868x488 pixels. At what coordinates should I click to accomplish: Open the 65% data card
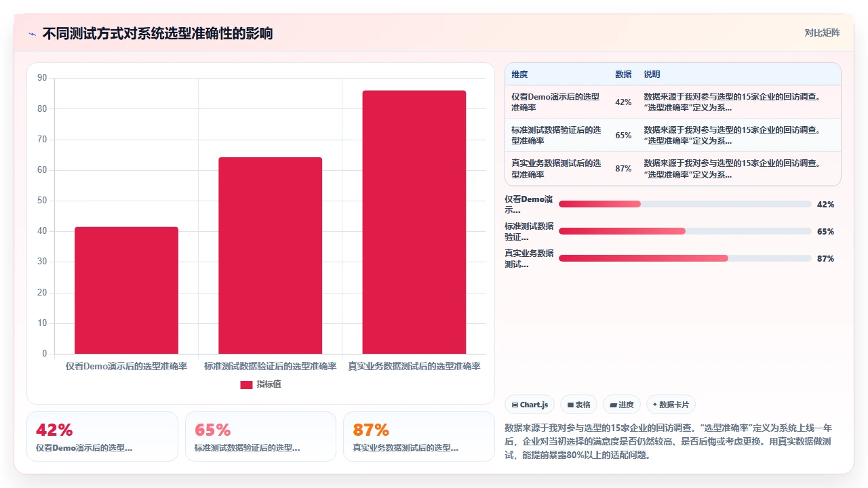point(260,436)
